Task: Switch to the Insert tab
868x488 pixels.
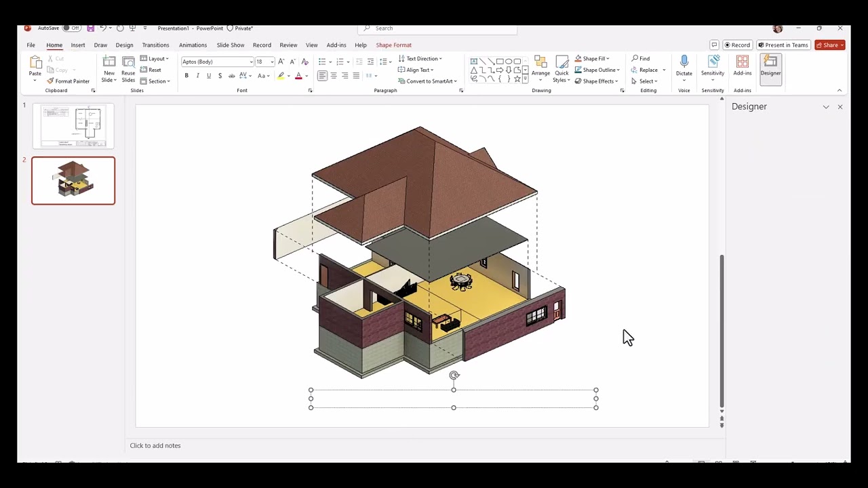Action: [78, 45]
